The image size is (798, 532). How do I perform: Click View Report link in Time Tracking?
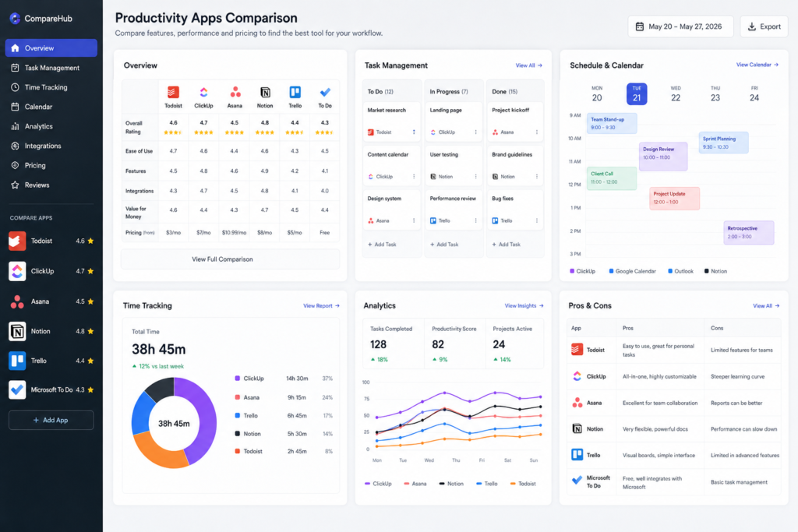click(x=321, y=305)
